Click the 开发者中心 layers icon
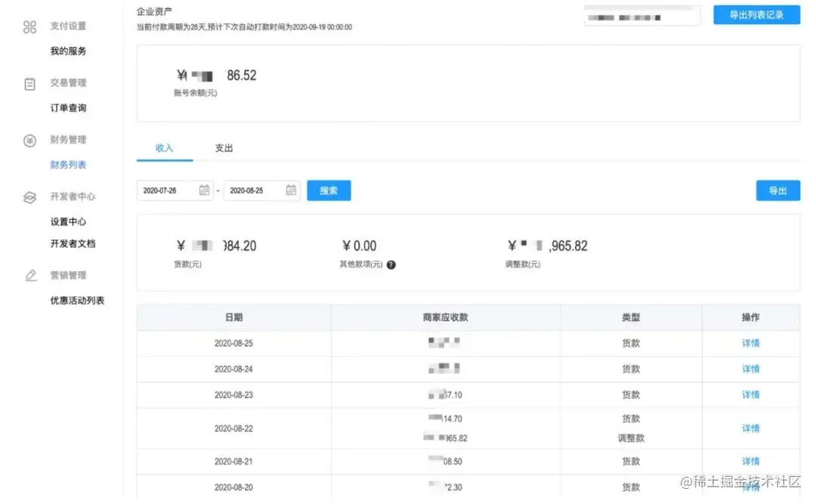Screen dimensions: 816x504 click(30, 196)
